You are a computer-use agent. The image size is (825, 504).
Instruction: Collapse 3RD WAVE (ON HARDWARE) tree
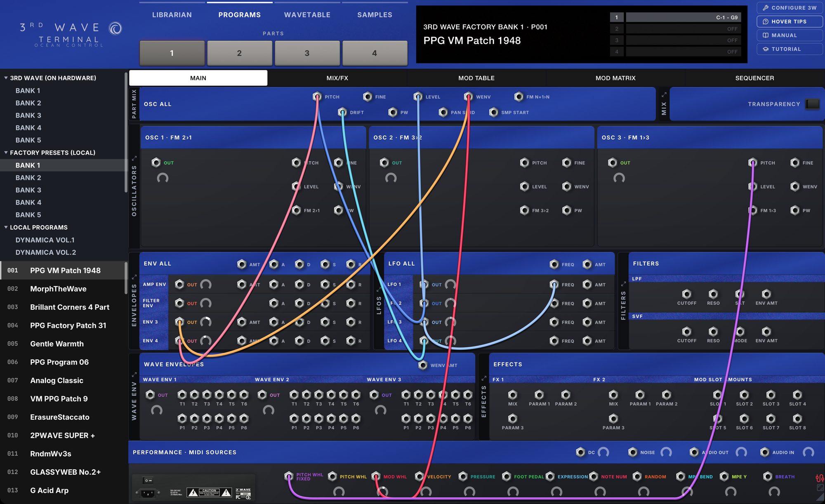point(6,78)
